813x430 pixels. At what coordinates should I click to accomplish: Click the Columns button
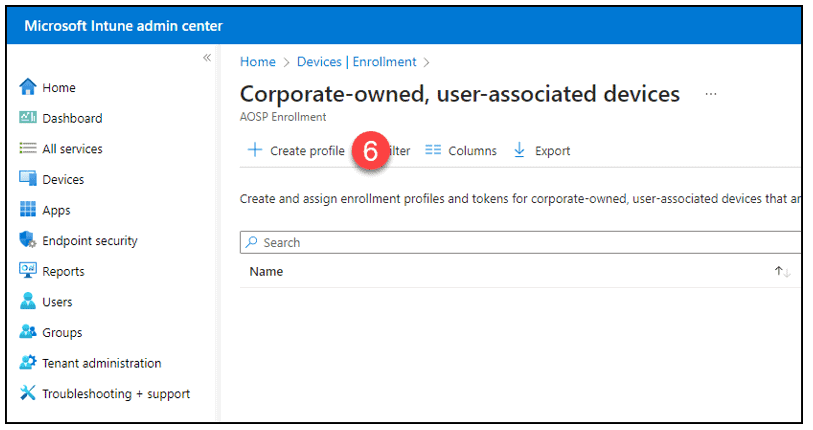tap(461, 150)
